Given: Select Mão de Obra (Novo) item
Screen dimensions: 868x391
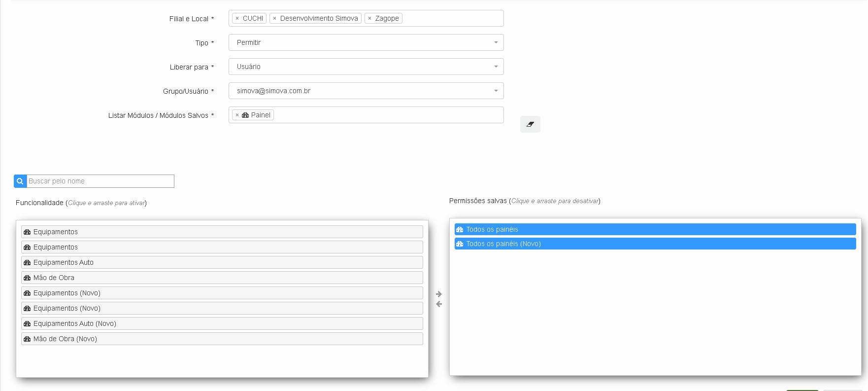Looking at the screenshot, I should pyautogui.click(x=222, y=339).
